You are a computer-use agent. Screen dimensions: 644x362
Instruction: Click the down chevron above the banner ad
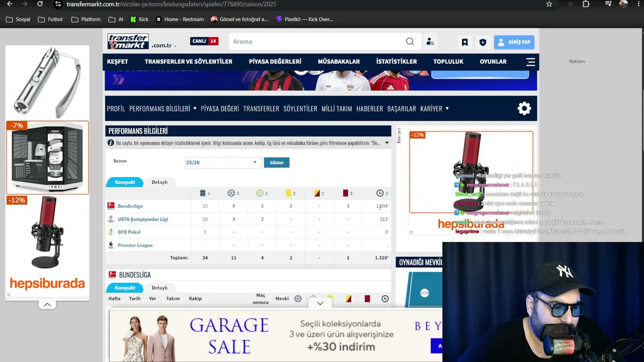(x=320, y=303)
